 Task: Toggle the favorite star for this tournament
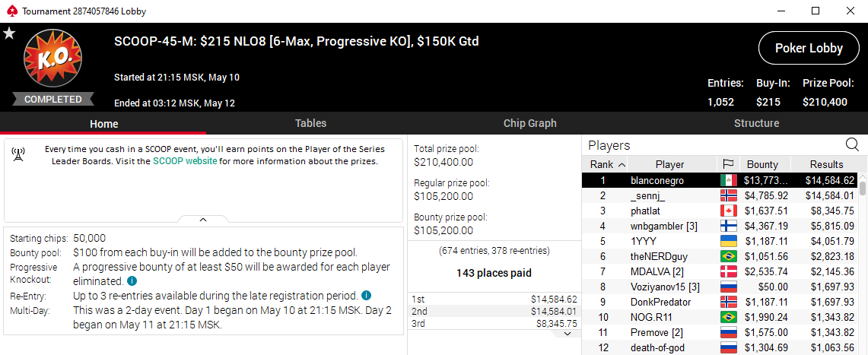9,33
